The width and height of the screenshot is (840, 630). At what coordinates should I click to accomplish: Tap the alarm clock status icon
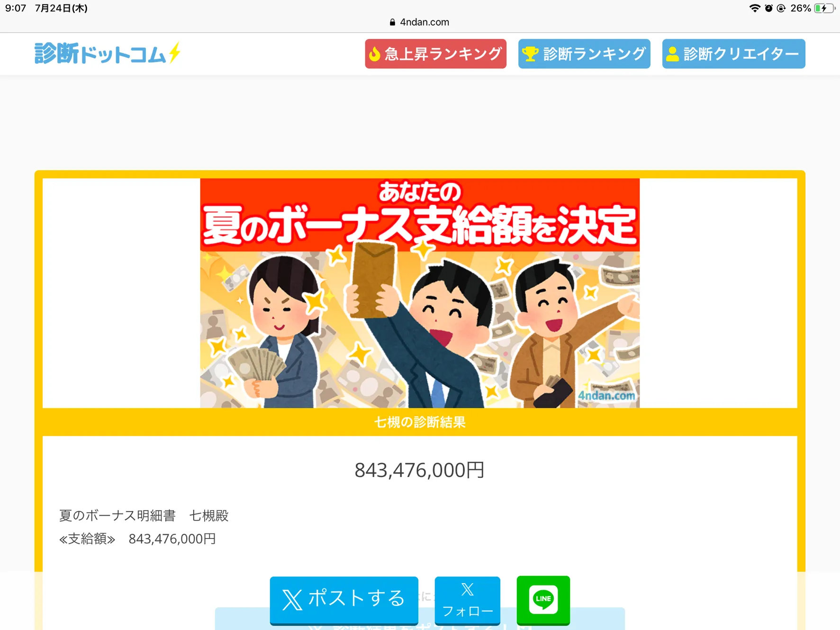(768, 8)
